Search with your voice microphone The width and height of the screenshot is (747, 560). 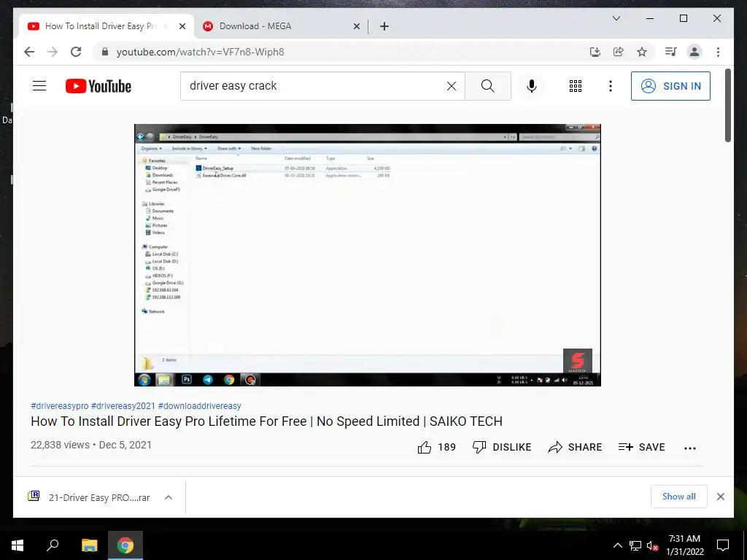(x=532, y=86)
